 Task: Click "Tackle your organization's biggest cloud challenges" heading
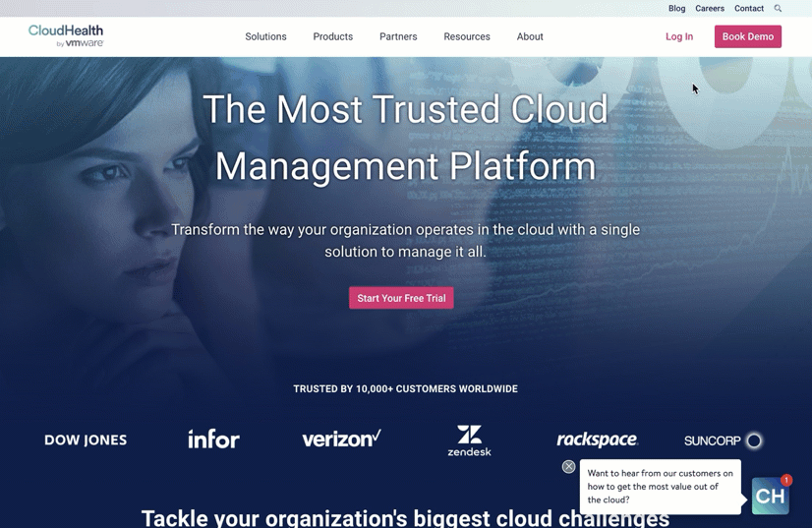point(405,517)
